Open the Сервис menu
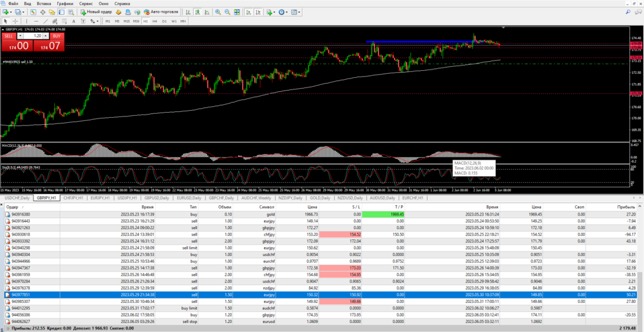The image size is (644, 332). [x=85, y=3]
